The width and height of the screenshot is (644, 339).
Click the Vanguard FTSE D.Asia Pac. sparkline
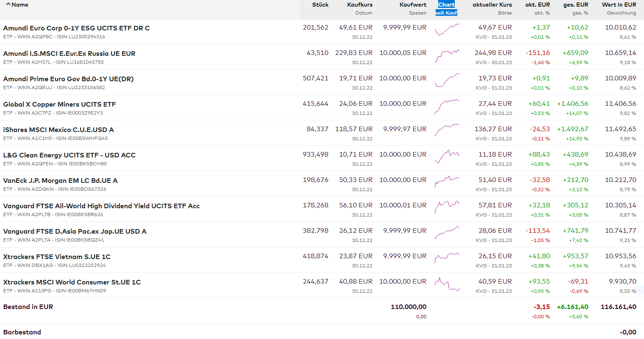tap(447, 234)
